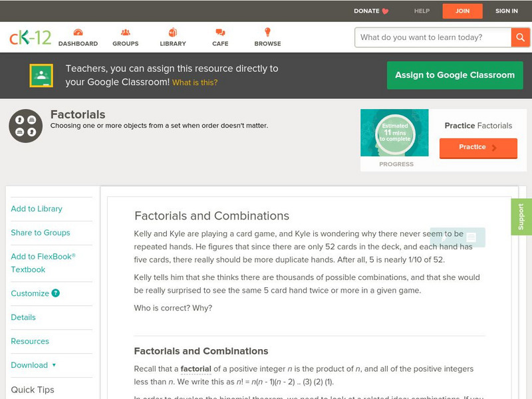Open the 'What is this?' link
This screenshot has height=399, width=532.
(195, 82)
